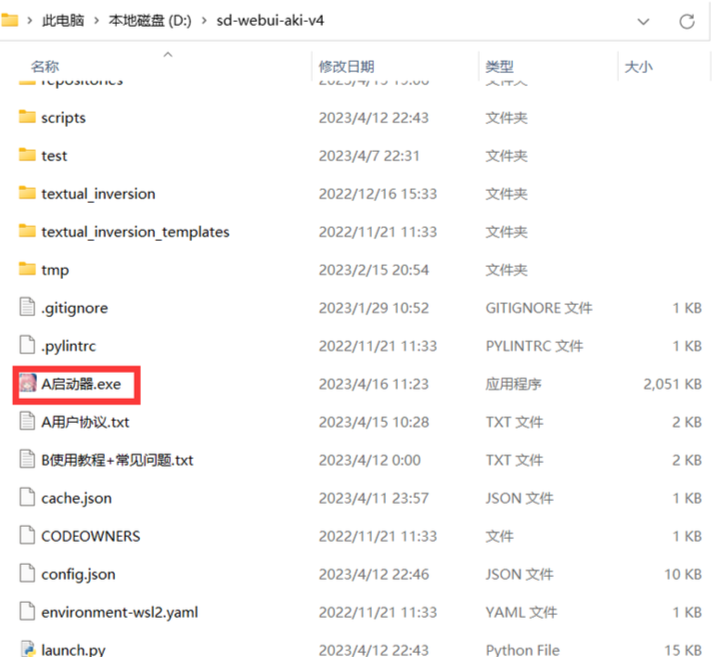Screen dimensions: 712x657
Task: Click Python File type cell
Action: (522, 650)
